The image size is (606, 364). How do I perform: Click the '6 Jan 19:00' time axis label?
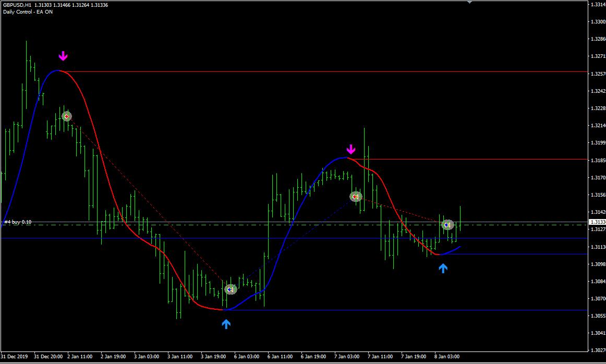tap(313, 357)
